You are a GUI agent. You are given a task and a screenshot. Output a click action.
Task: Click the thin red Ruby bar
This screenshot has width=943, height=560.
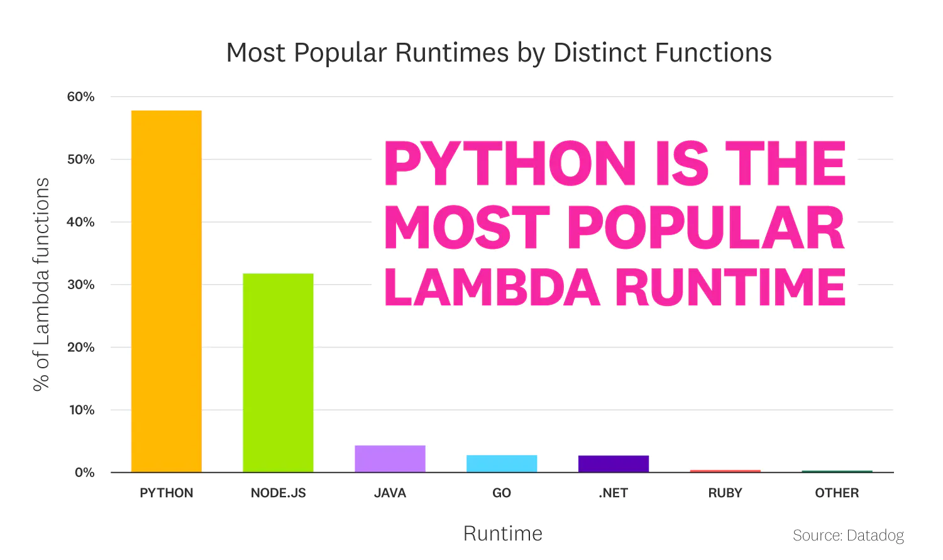(x=725, y=471)
